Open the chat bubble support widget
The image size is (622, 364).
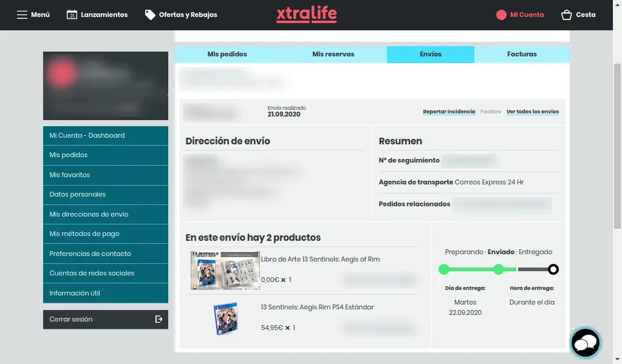point(586,343)
